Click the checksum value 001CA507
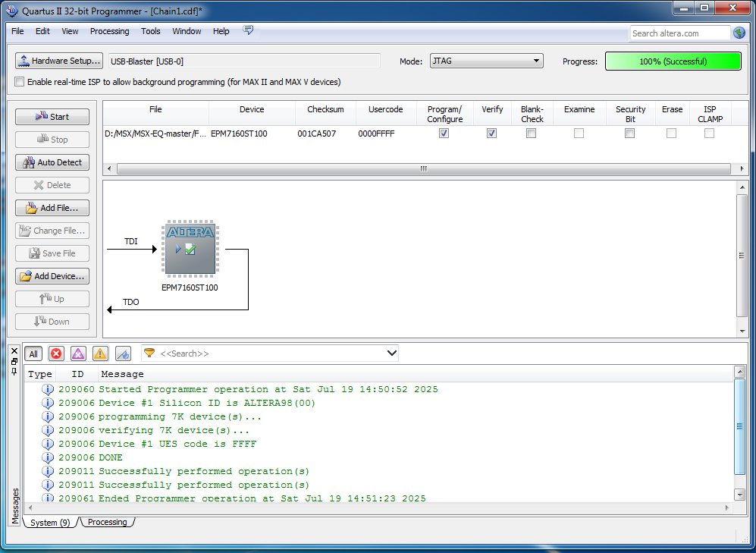The width and height of the screenshot is (756, 553). point(317,134)
